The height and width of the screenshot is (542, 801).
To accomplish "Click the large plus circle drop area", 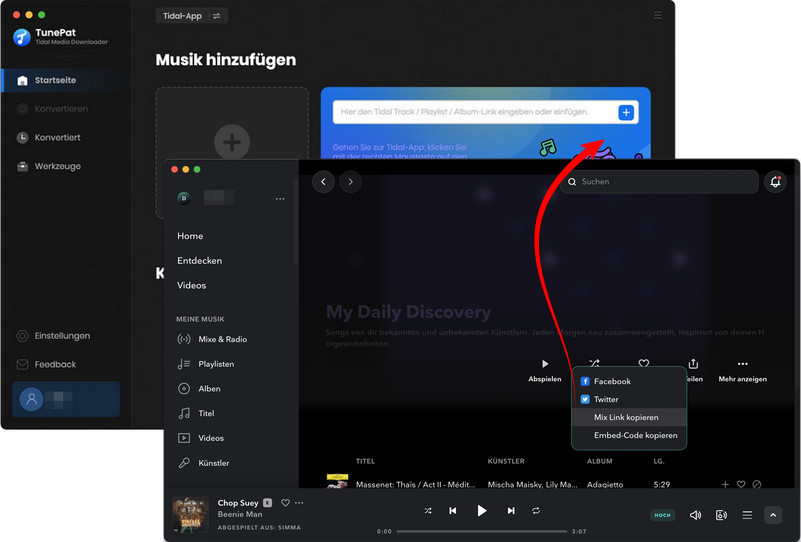I will (232, 142).
